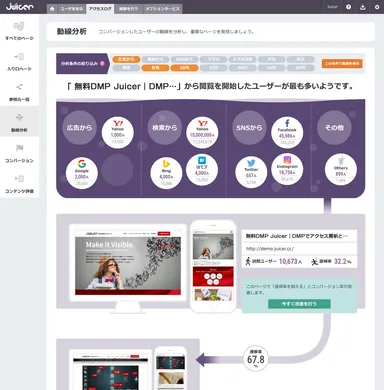Open the Juicer logo home link
This screenshot has width=384, height=390.
coord(19,7)
